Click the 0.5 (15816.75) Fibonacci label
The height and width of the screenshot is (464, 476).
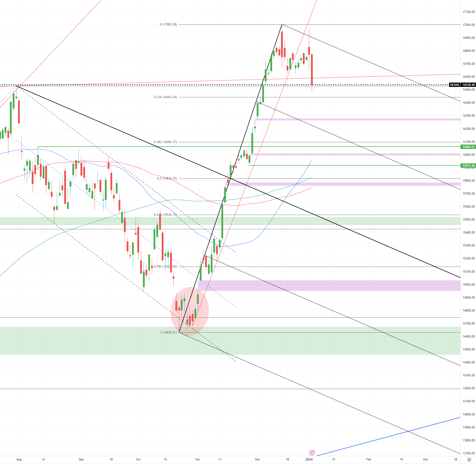click(x=167, y=178)
